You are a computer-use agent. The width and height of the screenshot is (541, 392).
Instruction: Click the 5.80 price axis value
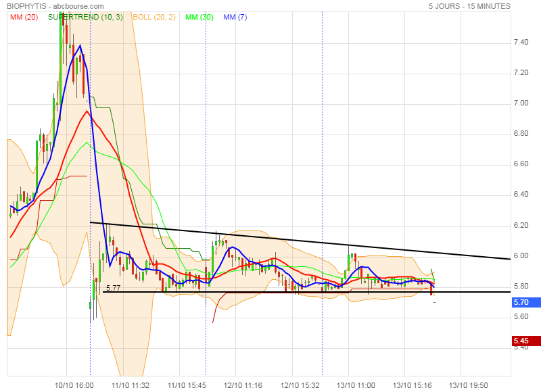521,286
